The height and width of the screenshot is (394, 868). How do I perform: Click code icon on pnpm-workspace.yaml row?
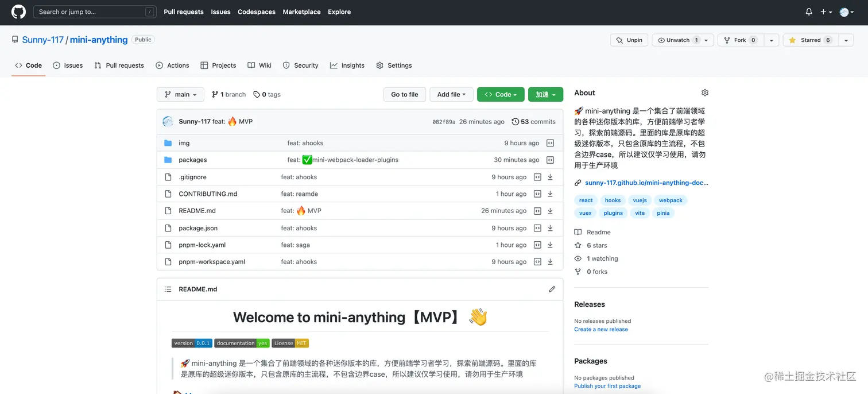(x=537, y=262)
